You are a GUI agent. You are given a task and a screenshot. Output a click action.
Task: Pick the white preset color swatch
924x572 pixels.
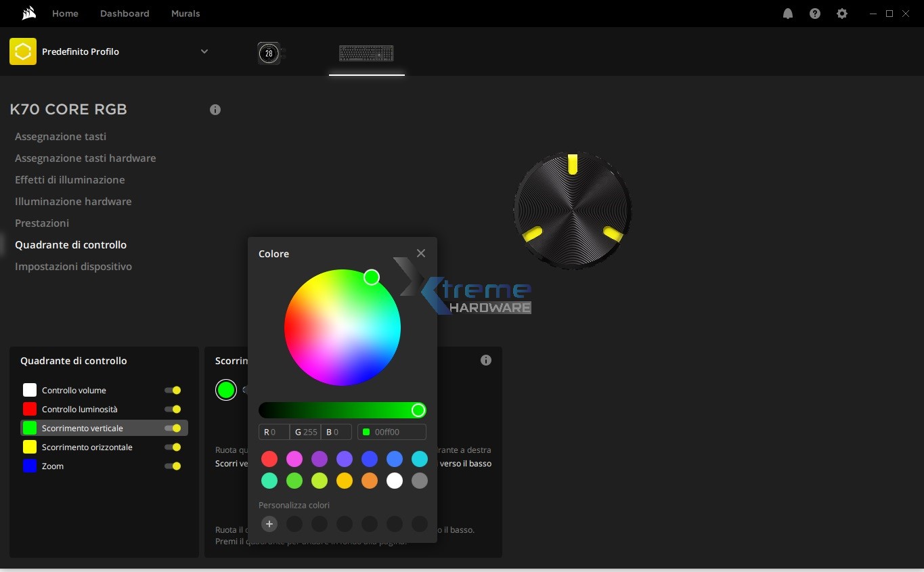coord(395,481)
